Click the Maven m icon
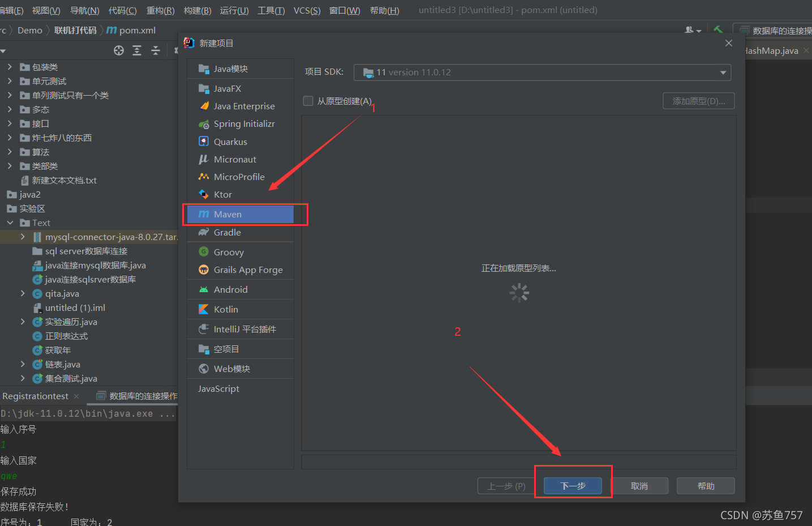 [204, 214]
